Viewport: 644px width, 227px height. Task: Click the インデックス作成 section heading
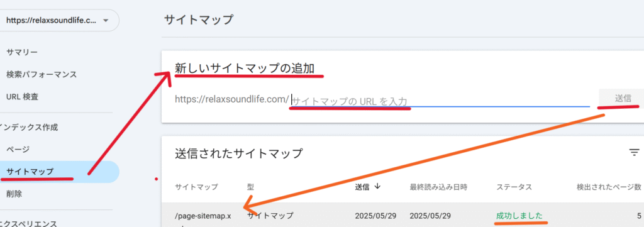[29, 127]
